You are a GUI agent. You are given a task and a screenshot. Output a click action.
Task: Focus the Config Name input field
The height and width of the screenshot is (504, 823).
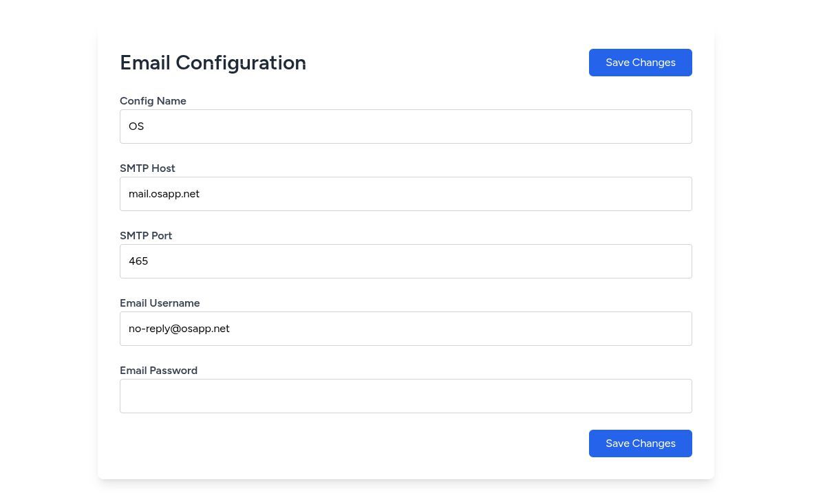(405, 127)
